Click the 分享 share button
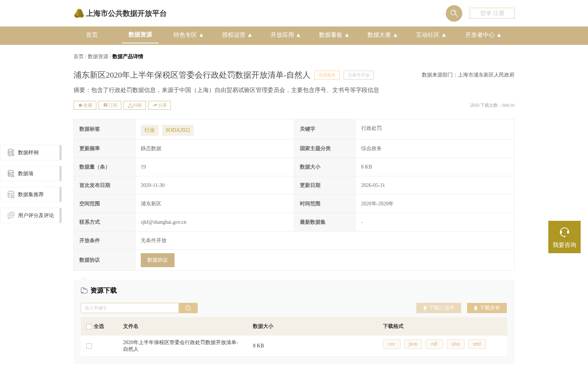The image size is (588, 368). tap(159, 105)
